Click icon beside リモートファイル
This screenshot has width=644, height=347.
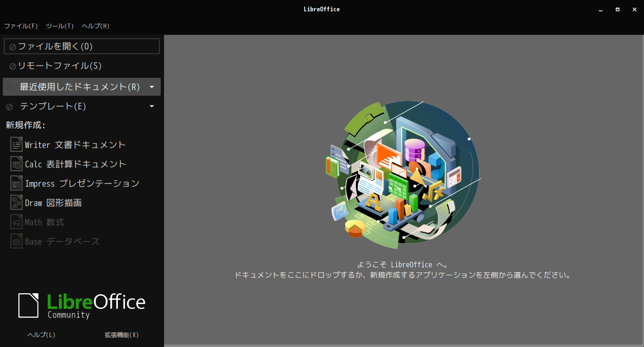click(x=13, y=66)
